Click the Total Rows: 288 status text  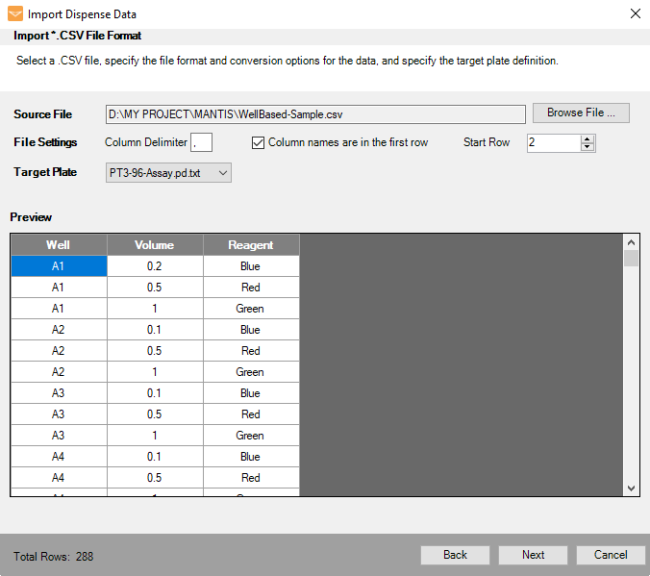(53, 556)
